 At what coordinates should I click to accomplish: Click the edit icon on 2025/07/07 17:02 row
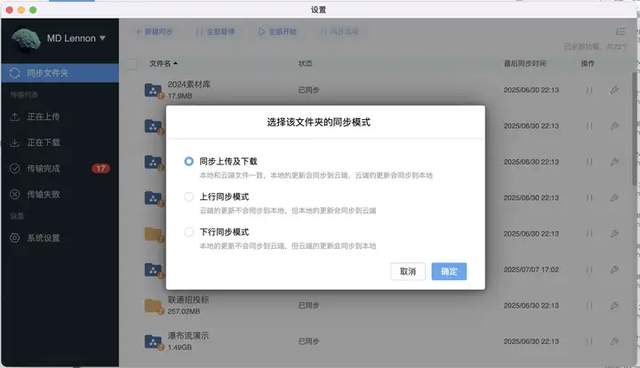tap(614, 269)
